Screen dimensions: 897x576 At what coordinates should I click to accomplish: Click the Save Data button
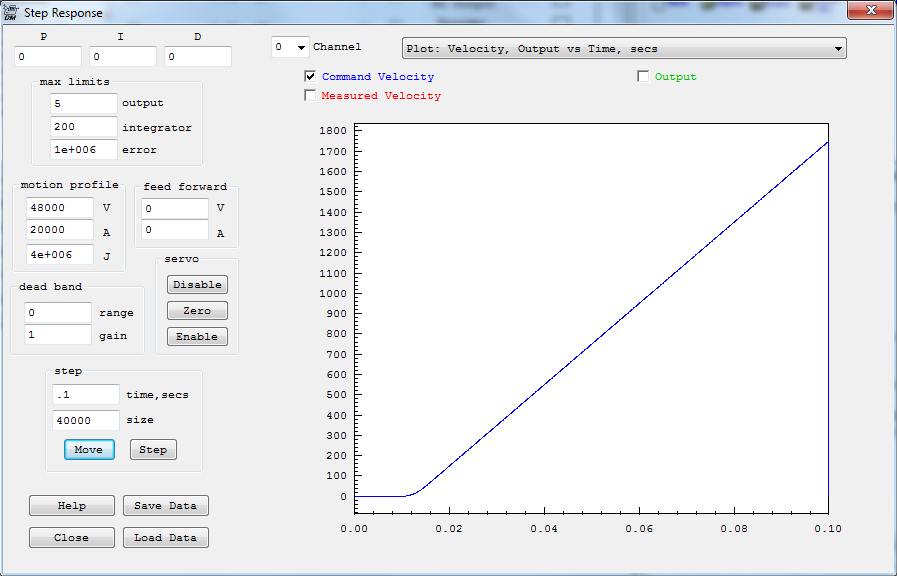(x=166, y=506)
